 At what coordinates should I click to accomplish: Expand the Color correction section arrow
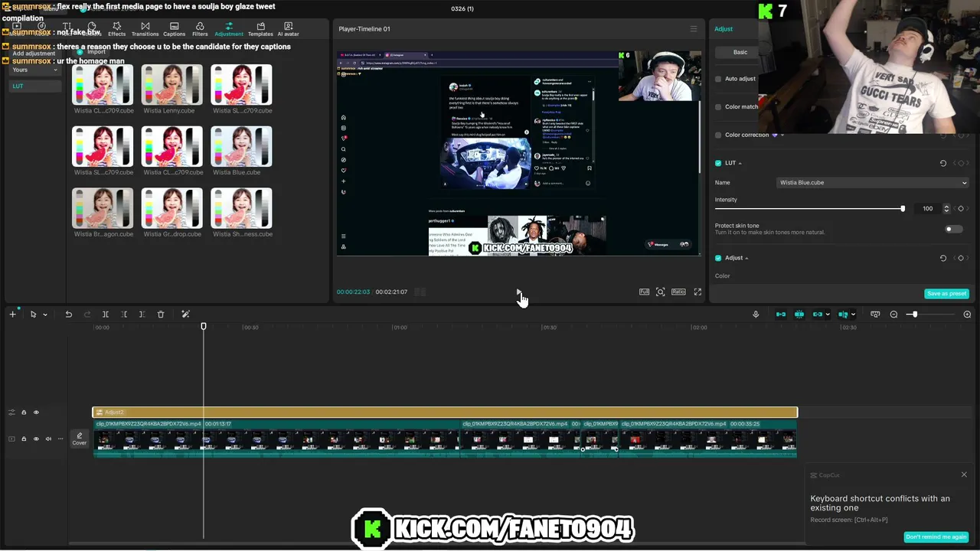click(x=782, y=135)
